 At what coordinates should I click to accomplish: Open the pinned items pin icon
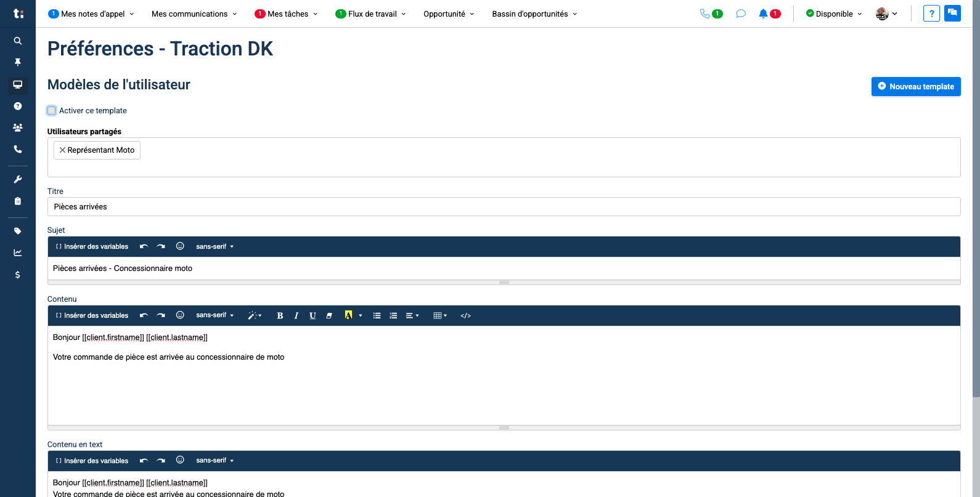(18, 62)
